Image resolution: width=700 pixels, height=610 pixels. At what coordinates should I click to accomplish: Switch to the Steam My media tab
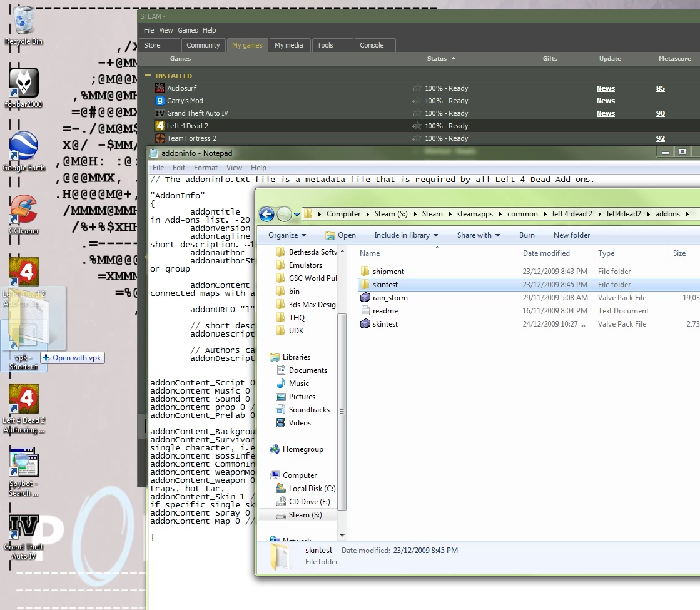point(289,45)
